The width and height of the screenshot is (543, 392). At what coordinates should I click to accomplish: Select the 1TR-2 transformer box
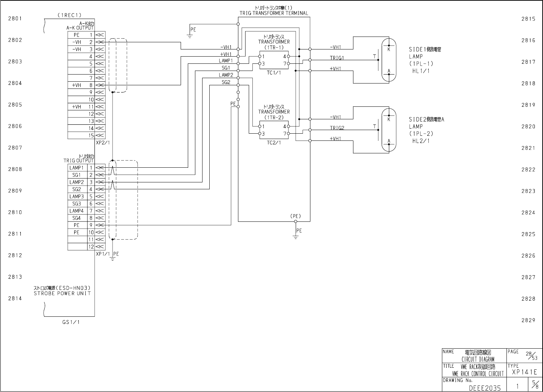[x=274, y=130]
